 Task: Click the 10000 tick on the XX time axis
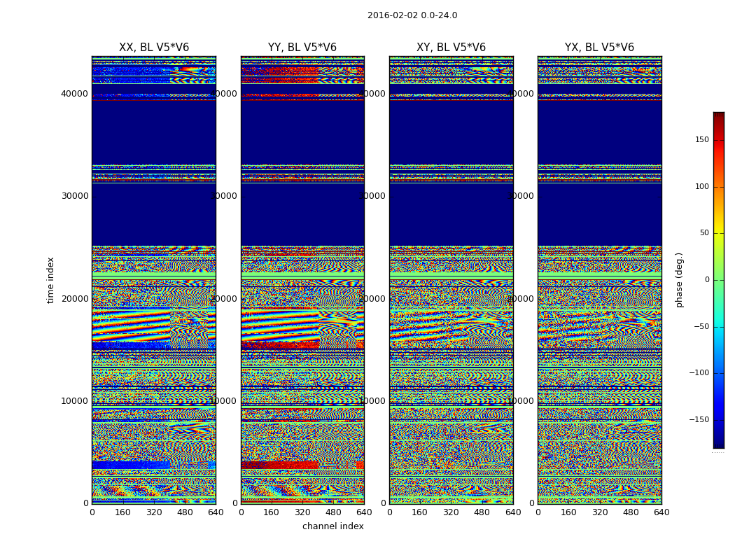pyautogui.click(x=74, y=401)
